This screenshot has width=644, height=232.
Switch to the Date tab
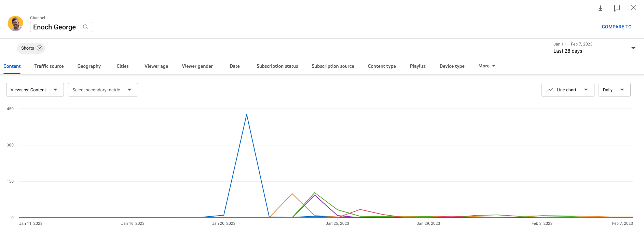235,66
